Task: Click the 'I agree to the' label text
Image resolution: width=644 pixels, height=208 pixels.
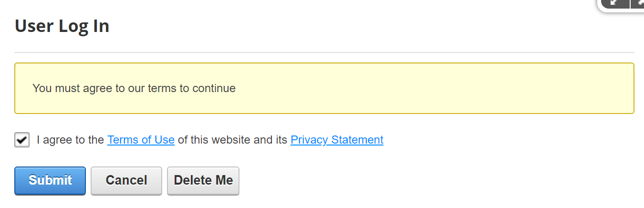Action: click(71, 140)
